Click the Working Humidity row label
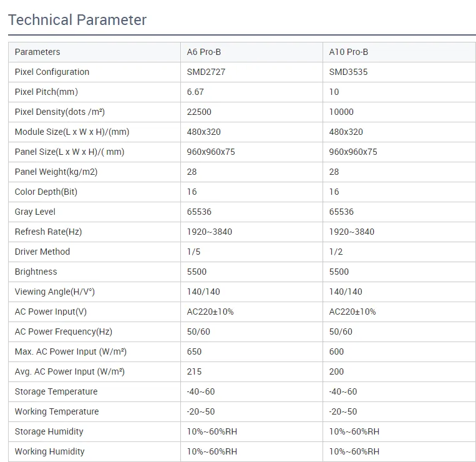The image size is (476, 462). [x=49, y=451]
